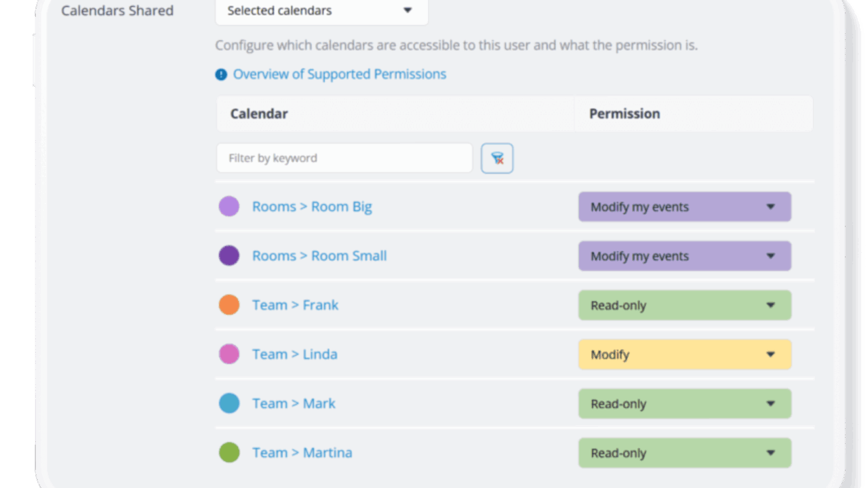The width and height of the screenshot is (868, 488).
Task: Open Rooms > Room Small calendar link
Action: (319, 256)
